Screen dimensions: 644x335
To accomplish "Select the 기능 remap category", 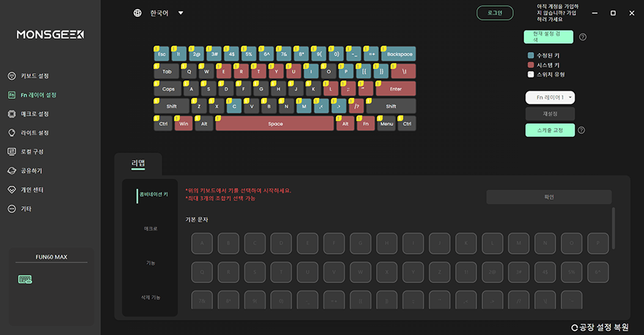I will tap(150, 263).
